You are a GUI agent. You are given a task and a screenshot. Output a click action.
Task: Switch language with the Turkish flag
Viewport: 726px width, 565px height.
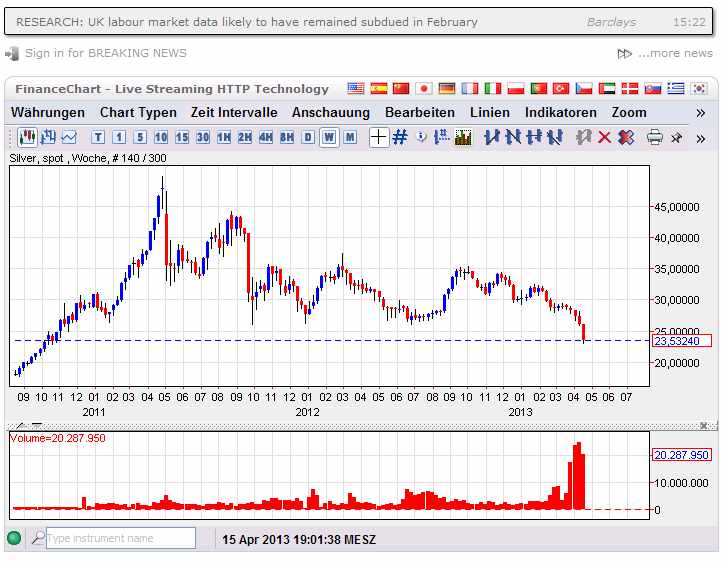[x=561, y=88]
